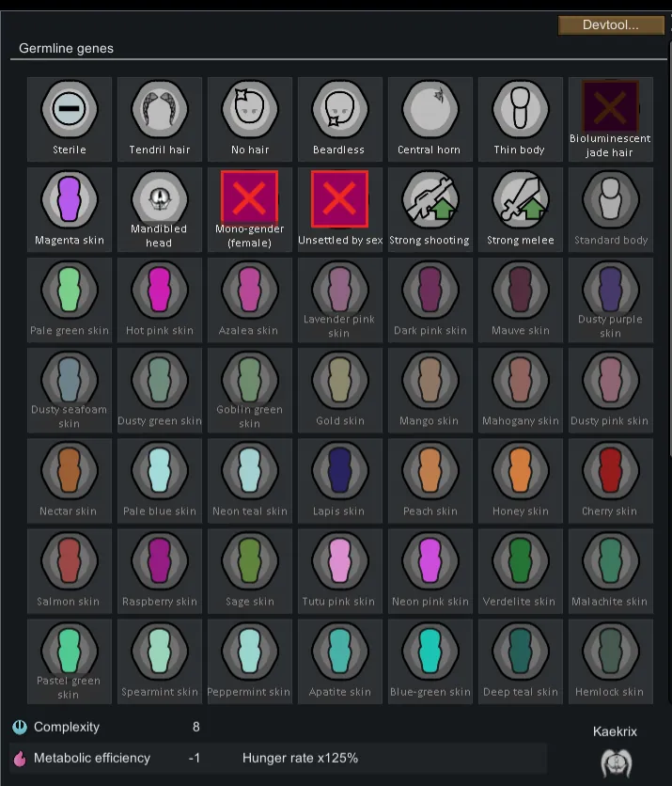672x786 pixels.
Task: Select the Lapis skin color gene
Action: (x=339, y=480)
